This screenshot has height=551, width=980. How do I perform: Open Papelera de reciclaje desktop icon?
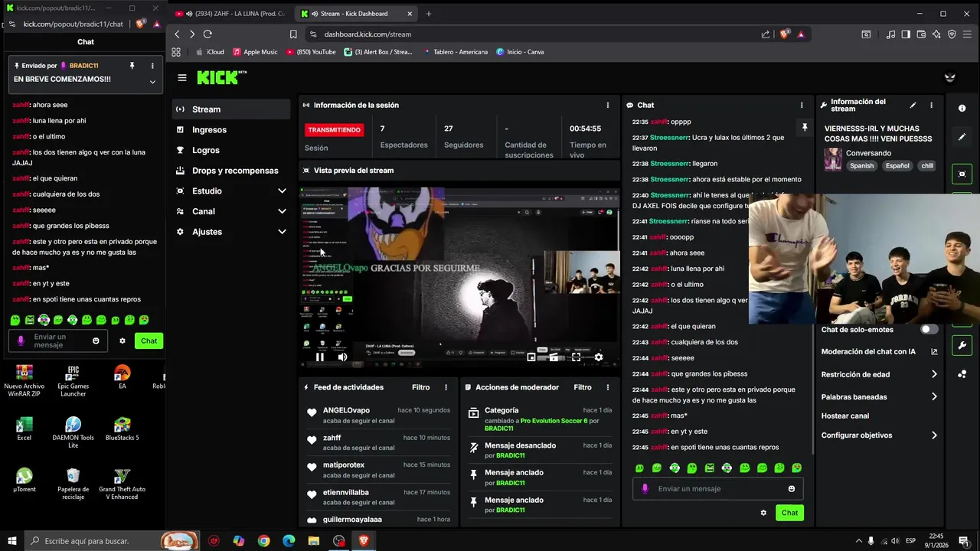[73, 484]
